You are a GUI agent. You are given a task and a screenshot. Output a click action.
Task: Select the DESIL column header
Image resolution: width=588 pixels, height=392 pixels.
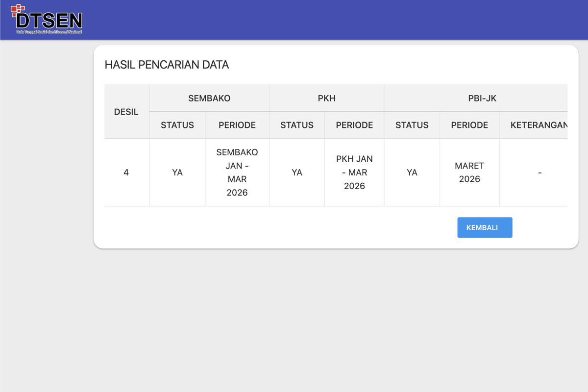126,112
